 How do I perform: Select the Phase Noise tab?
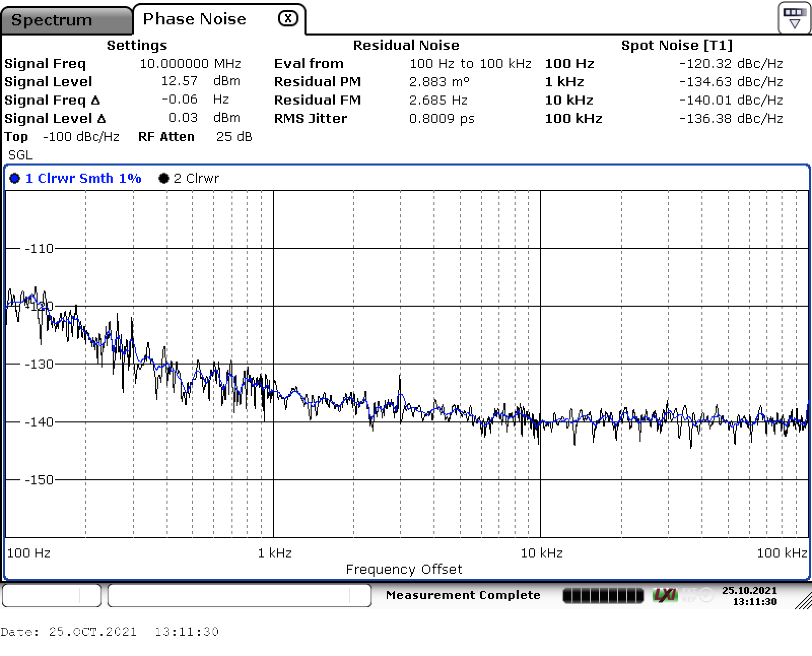click(195, 19)
